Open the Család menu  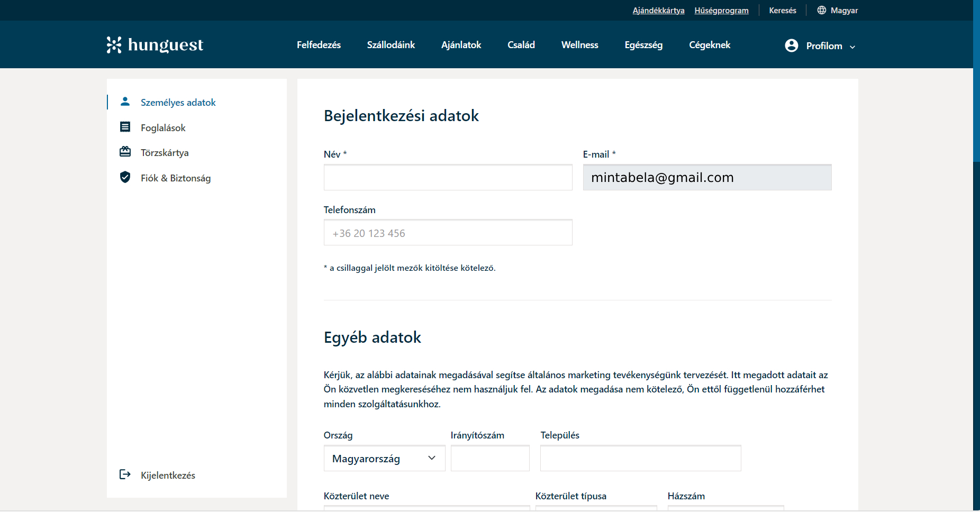point(521,45)
